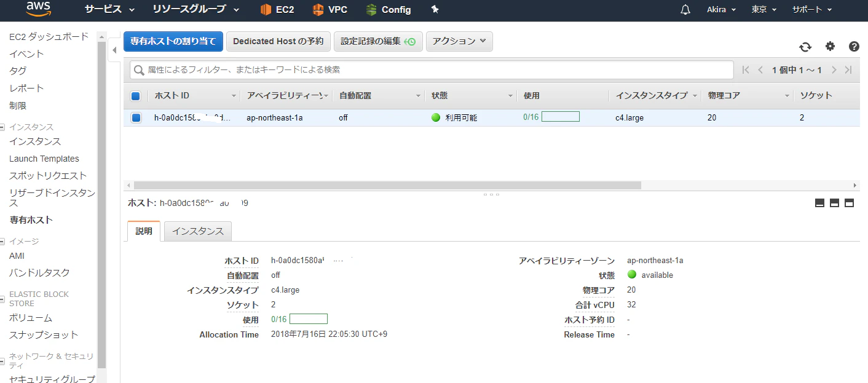
Task: Click the Allocation Time value
Action: click(x=329, y=334)
